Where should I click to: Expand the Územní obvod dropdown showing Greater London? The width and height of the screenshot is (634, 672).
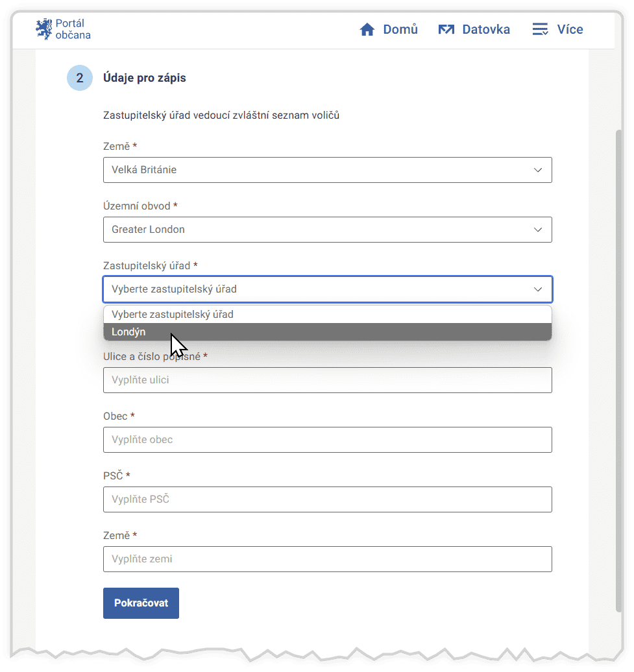(x=327, y=230)
